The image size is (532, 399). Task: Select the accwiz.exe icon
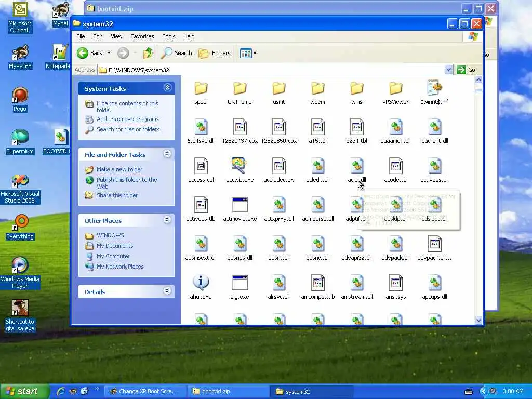pyautogui.click(x=240, y=166)
